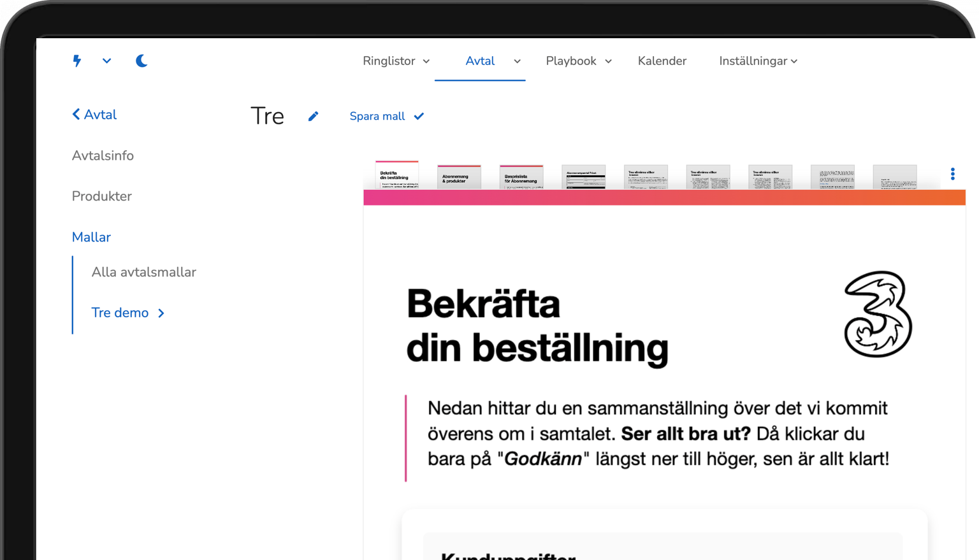This screenshot has height=560, width=979.
Task: Go back to Avtal
Action: (94, 115)
